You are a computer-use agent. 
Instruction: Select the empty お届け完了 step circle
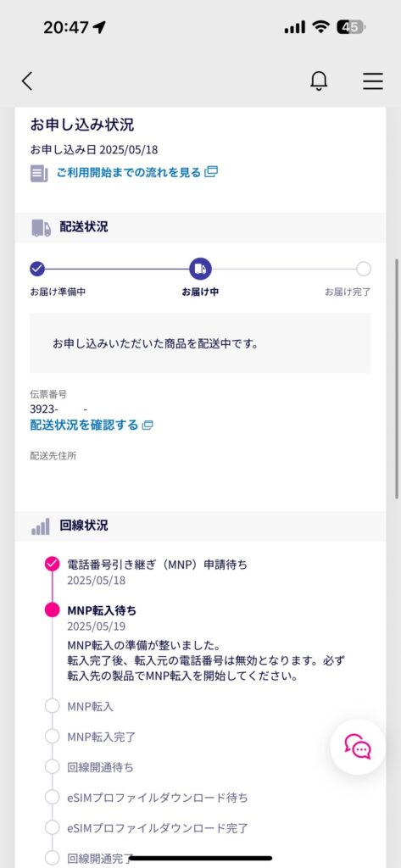364,269
